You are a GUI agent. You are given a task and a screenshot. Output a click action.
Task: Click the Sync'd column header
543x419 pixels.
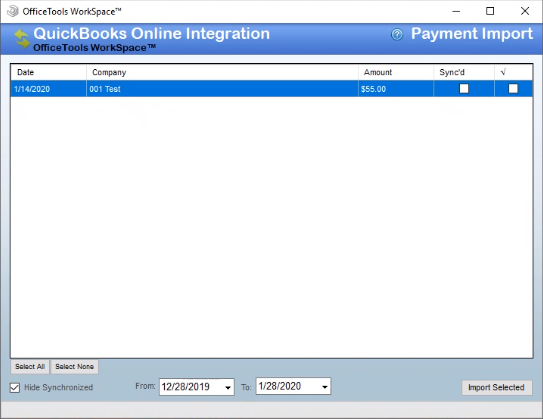coord(464,72)
